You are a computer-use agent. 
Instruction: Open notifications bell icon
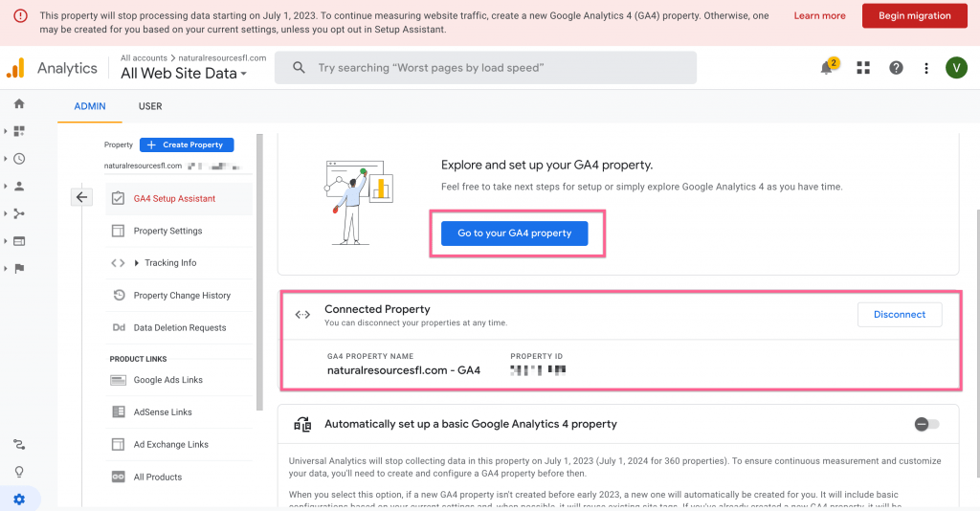tap(828, 67)
